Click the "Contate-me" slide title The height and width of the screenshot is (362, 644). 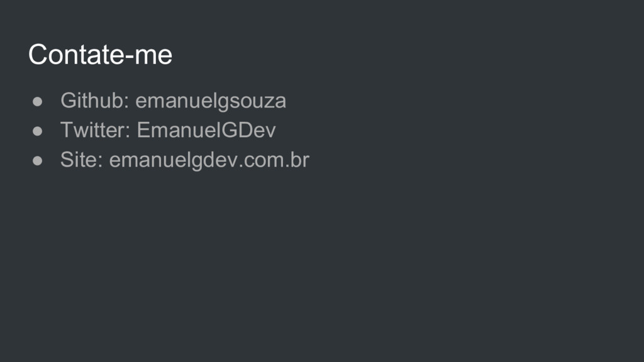pos(100,54)
